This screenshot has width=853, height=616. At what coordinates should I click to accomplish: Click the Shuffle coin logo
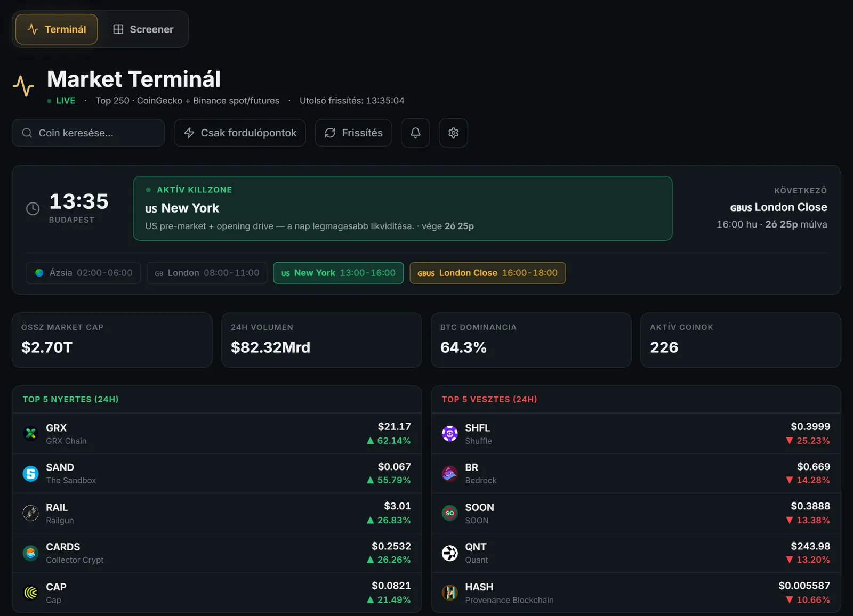click(x=450, y=434)
